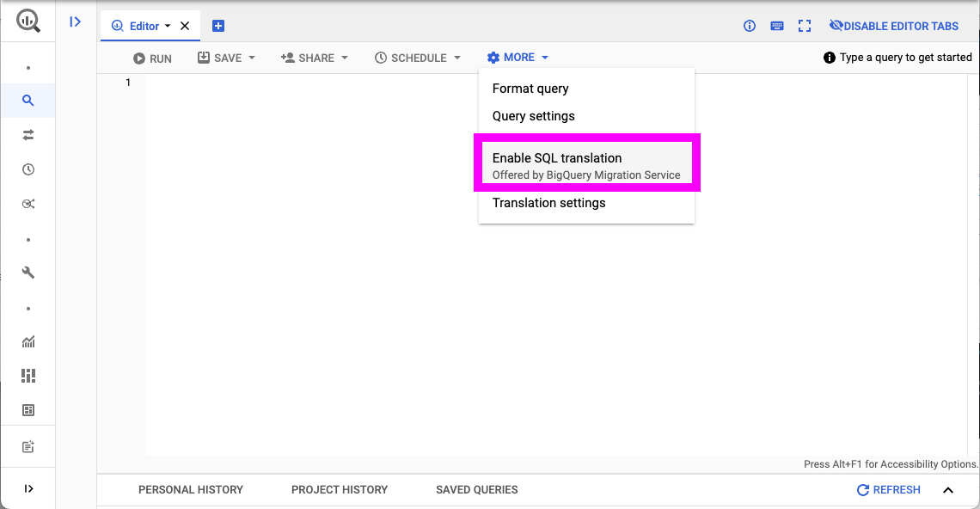980x509 pixels.
Task: Open the SQL workspace search panel
Action: 28,100
